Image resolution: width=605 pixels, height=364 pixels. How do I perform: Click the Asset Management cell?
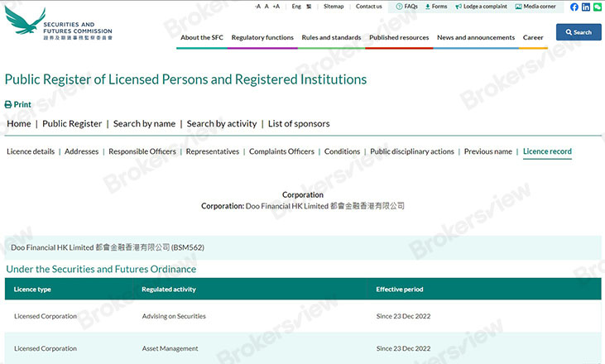pyautogui.click(x=170, y=348)
